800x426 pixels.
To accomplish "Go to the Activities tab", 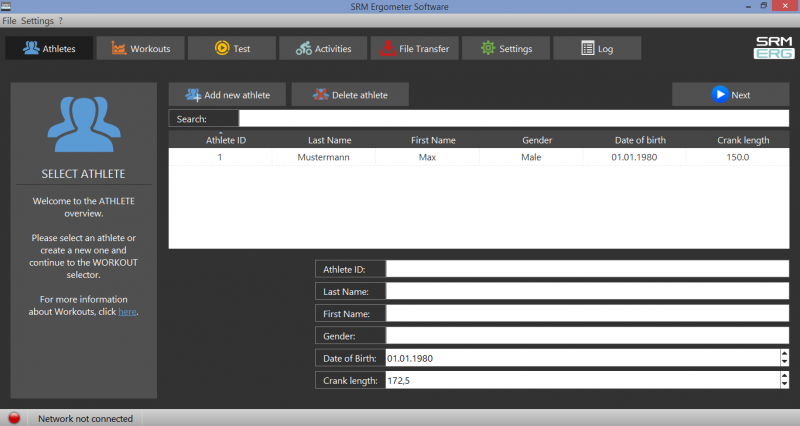I will point(323,48).
